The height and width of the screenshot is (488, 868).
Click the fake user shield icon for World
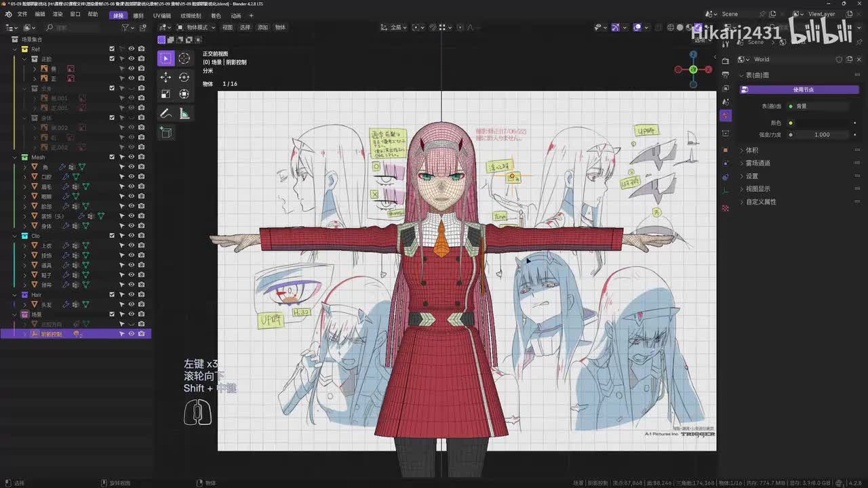(839, 60)
